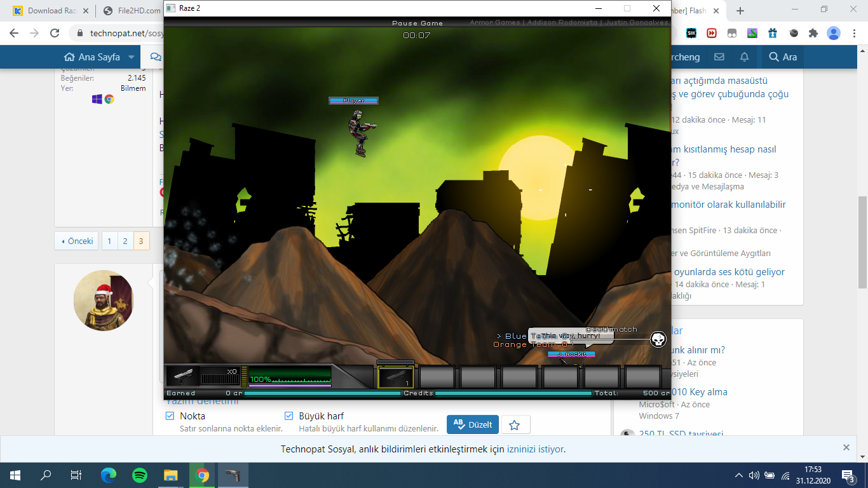Open the Technopat notifications bell
The width and height of the screenshot is (868, 488).
pos(744,57)
